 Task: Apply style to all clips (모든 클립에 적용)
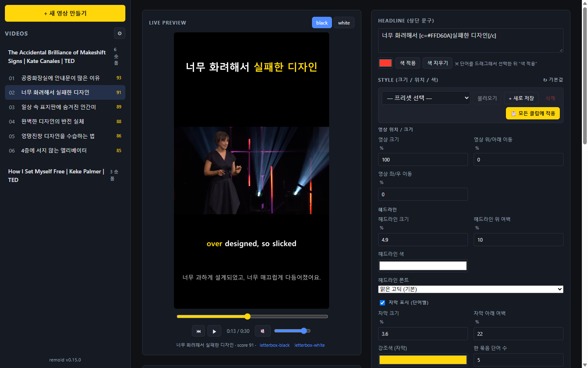click(533, 113)
